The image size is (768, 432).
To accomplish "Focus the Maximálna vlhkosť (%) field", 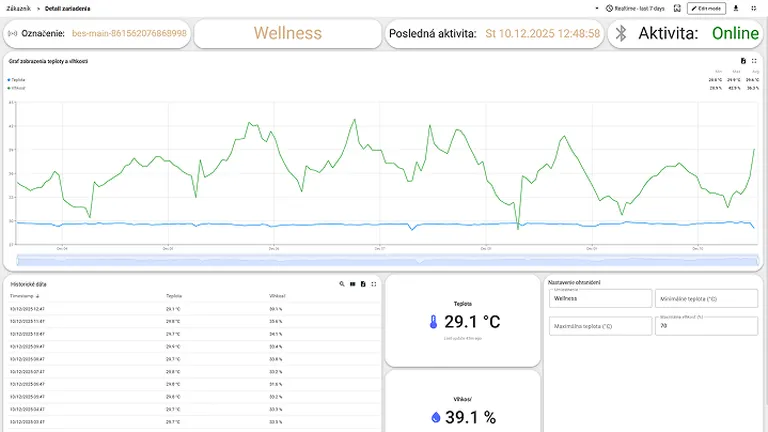I will (x=706, y=326).
